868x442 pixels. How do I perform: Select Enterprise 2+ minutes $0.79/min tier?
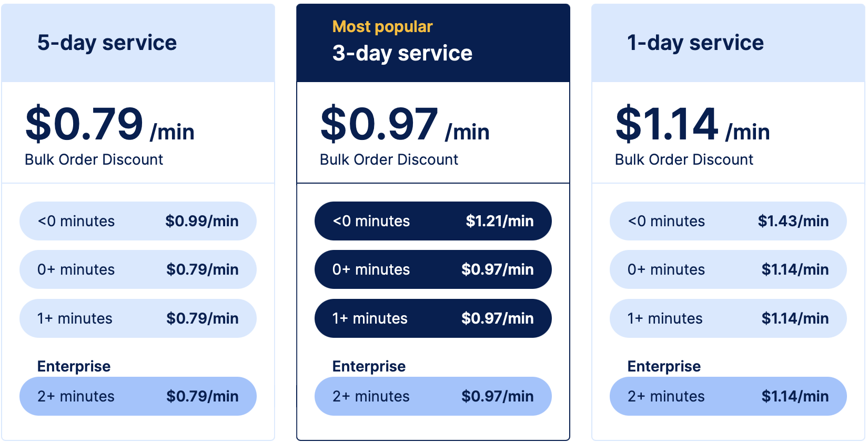point(138,396)
